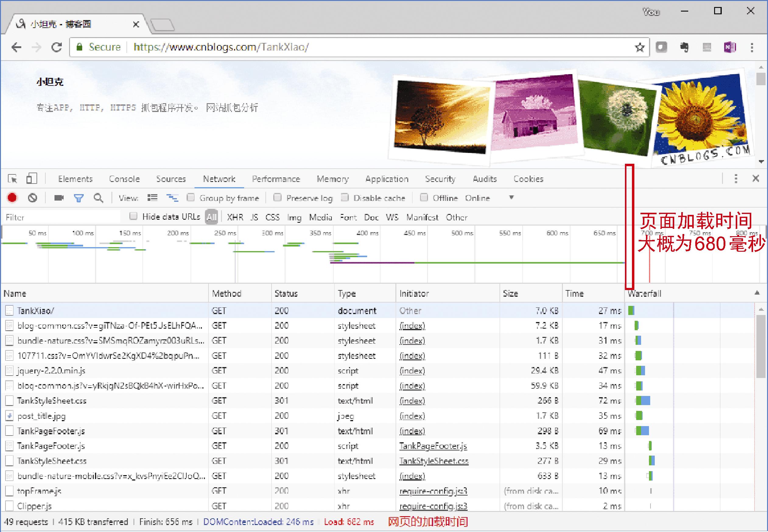Bookmark the page with the star icon
Image resolution: width=768 pixels, height=532 pixels.
tap(639, 47)
